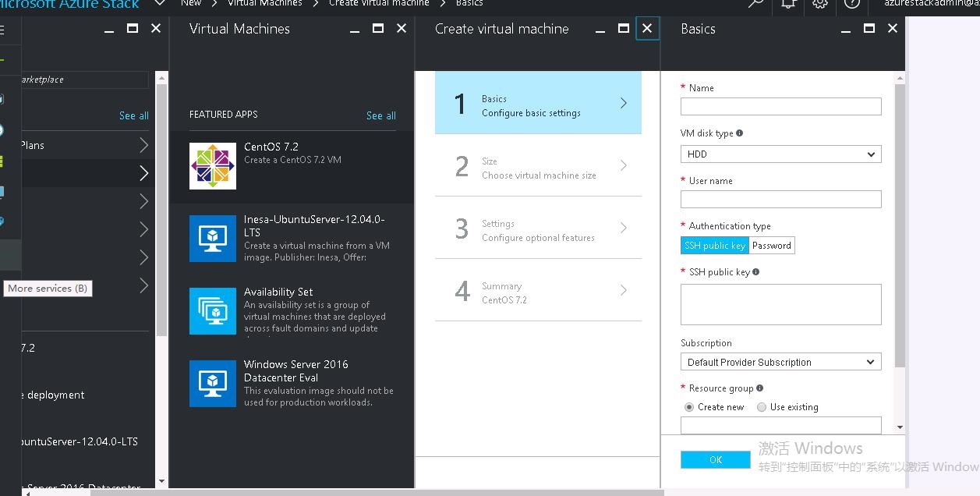980x496 pixels.
Task: Select the 'Availability Set' title
Action: (x=278, y=292)
